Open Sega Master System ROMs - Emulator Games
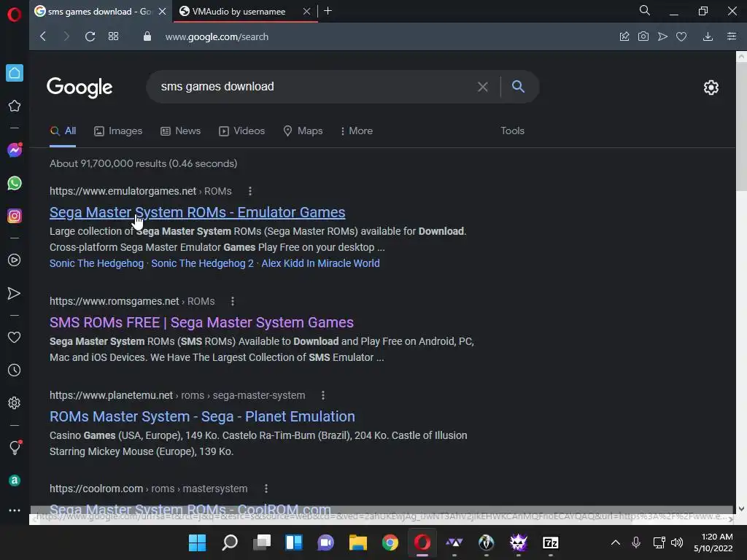This screenshot has width=747, height=560. tap(197, 212)
